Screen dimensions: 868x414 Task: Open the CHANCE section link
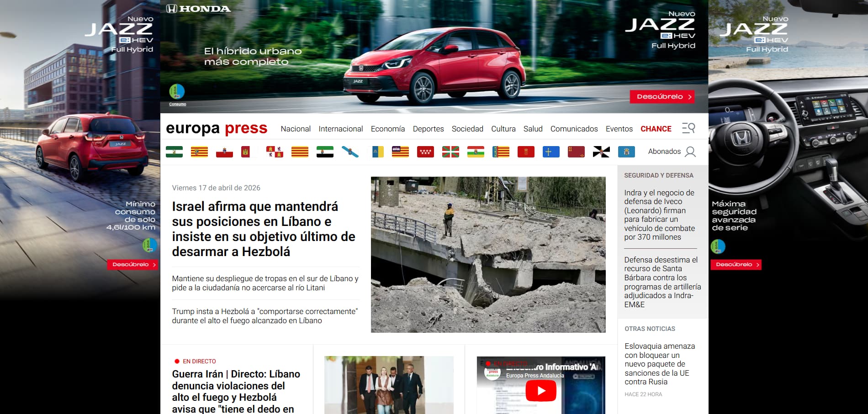656,129
